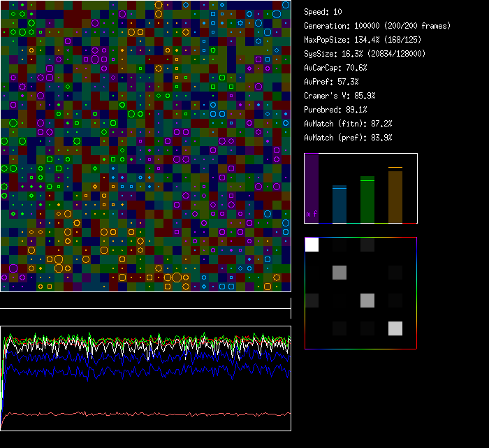Select the AvCarCap percentage line
This screenshot has height=448, width=489.
point(335,68)
